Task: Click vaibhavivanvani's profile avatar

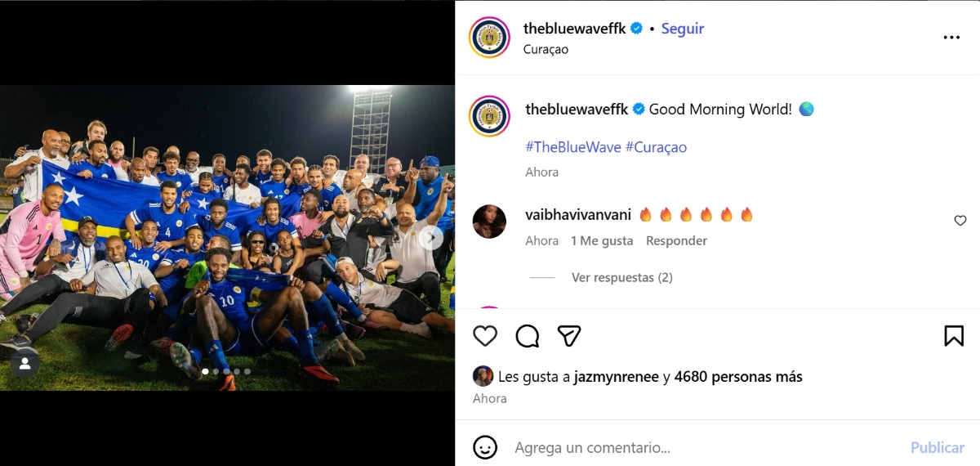Action: pyautogui.click(x=490, y=221)
